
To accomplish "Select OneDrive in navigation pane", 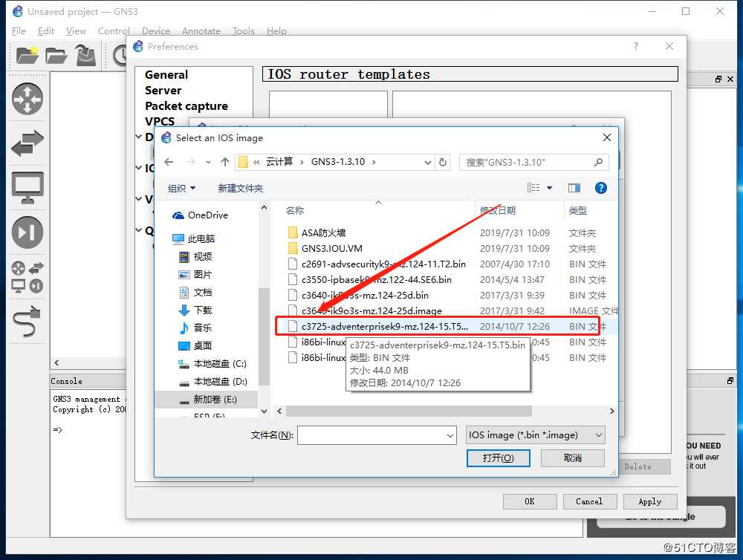I will tap(201, 215).
